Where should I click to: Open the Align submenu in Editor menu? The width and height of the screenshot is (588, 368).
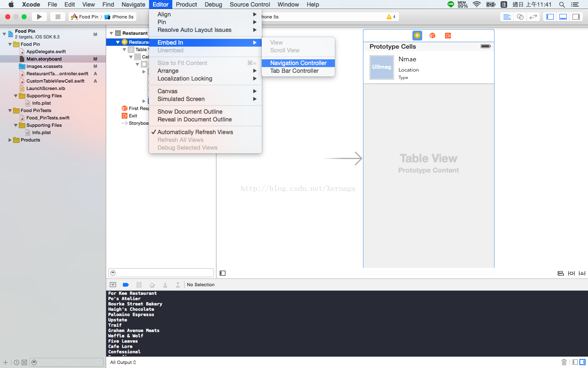point(205,14)
